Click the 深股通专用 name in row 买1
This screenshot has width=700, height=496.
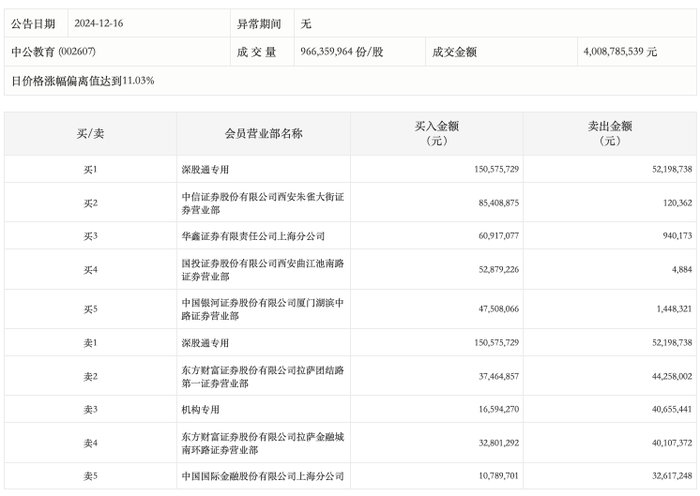coord(204,169)
